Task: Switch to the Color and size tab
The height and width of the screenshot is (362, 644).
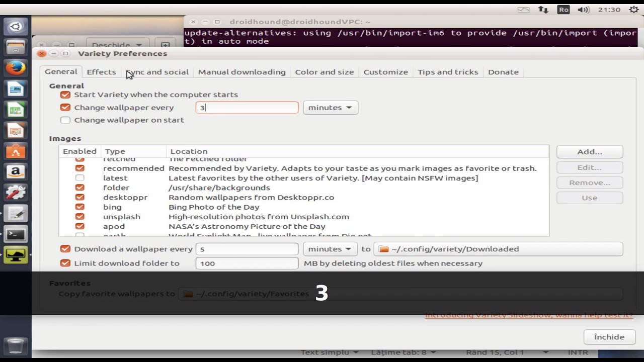Action: (325, 72)
